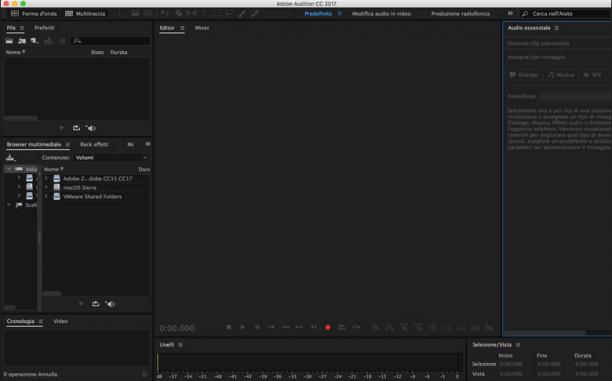Show hidden workspaces with double chevron

click(x=510, y=13)
